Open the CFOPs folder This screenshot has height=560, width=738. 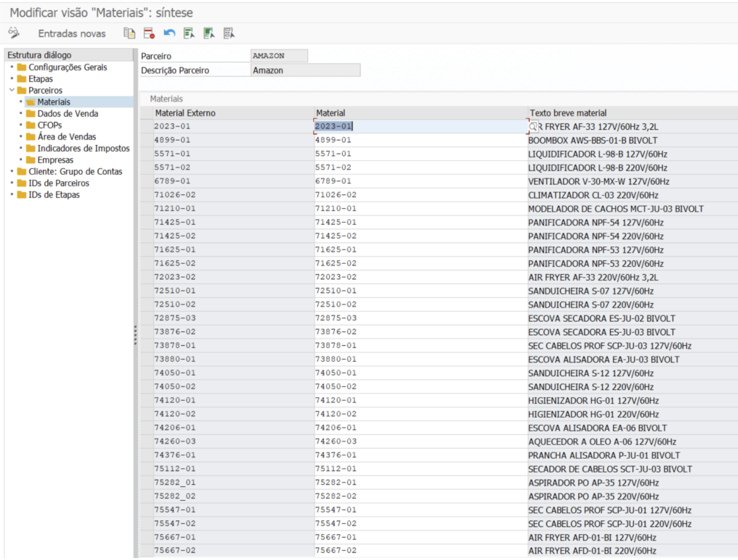pos(44,125)
